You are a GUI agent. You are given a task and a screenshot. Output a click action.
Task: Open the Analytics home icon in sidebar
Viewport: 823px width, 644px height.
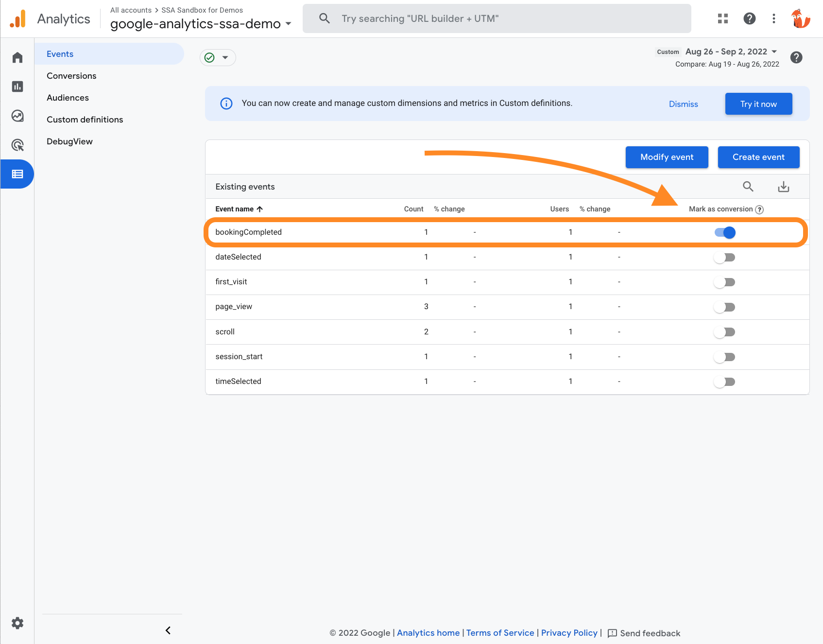tap(17, 57)
